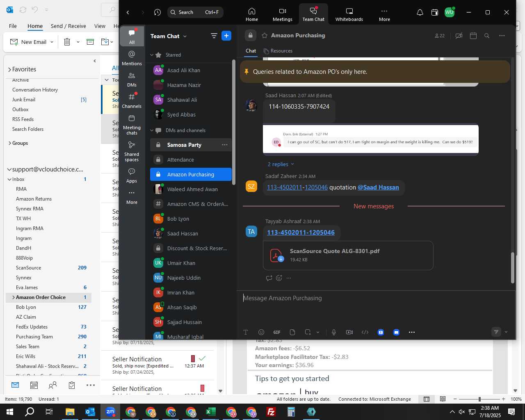Viewport: 525px width, 420px height.
Task: Open the Mentions section in Zoom sidebar
Action: pyautogui.click(x=132, y=58)
